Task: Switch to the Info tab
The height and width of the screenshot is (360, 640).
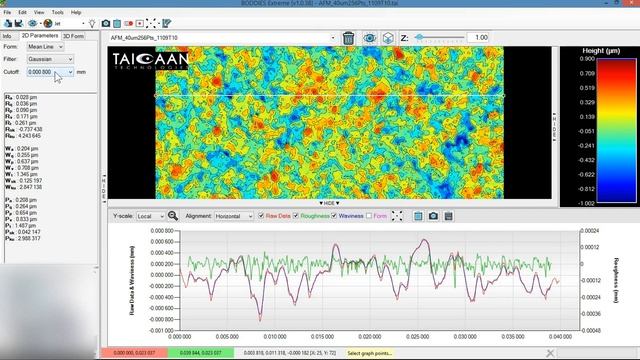Action: tap(7, 36)
